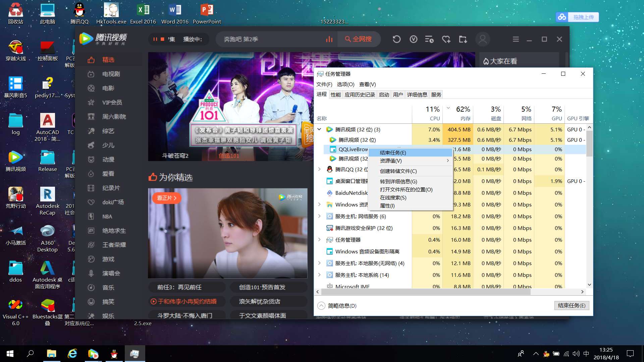Screen dimensions: 644x362
Task: Click the 看正片 button on the thumbnail
Action: (166, 198)
